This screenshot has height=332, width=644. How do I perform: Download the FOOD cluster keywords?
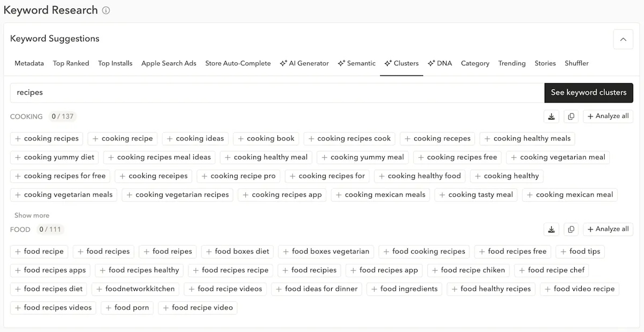point(551,230)
